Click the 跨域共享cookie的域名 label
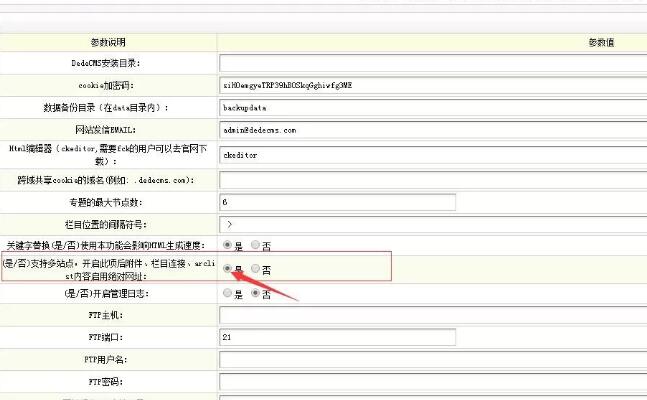The image size is (647, 400). [x=106, y=180]
